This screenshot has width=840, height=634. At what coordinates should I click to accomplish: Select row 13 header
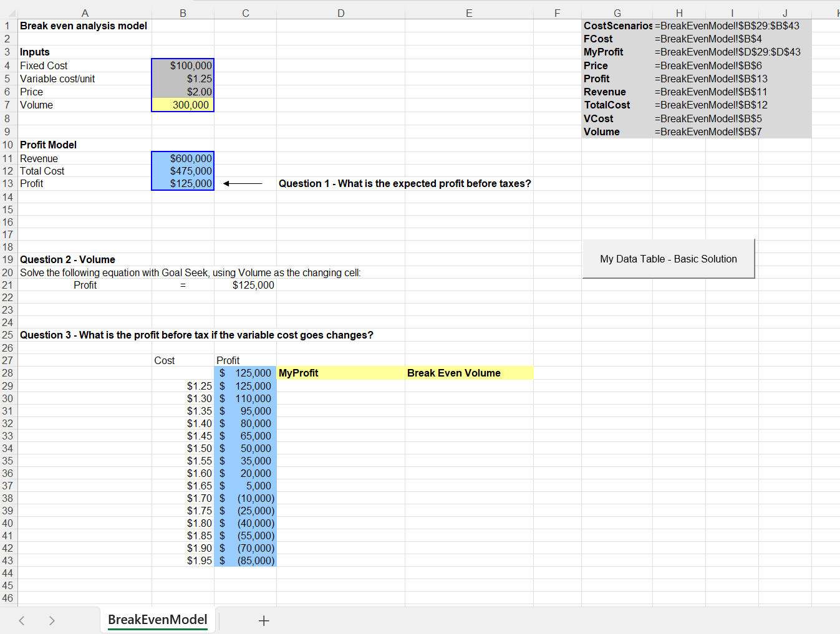click(8, 183)
